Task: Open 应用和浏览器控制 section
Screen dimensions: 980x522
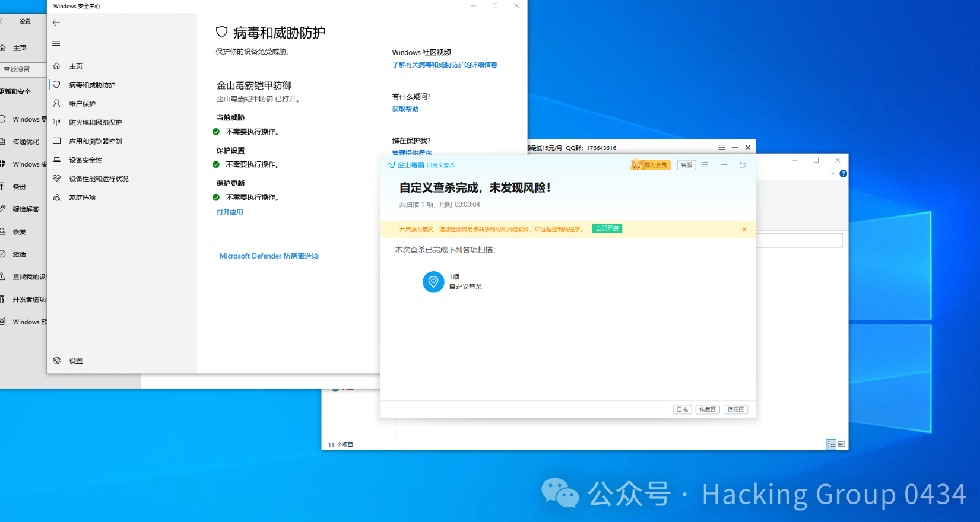Action: click(95, 141)
